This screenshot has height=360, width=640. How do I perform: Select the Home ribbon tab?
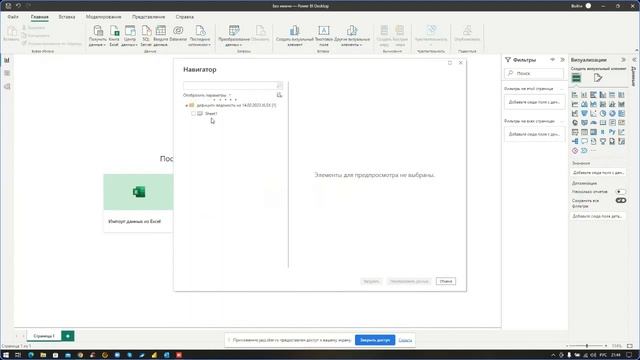pyautogui.click(x=40, y=17)
